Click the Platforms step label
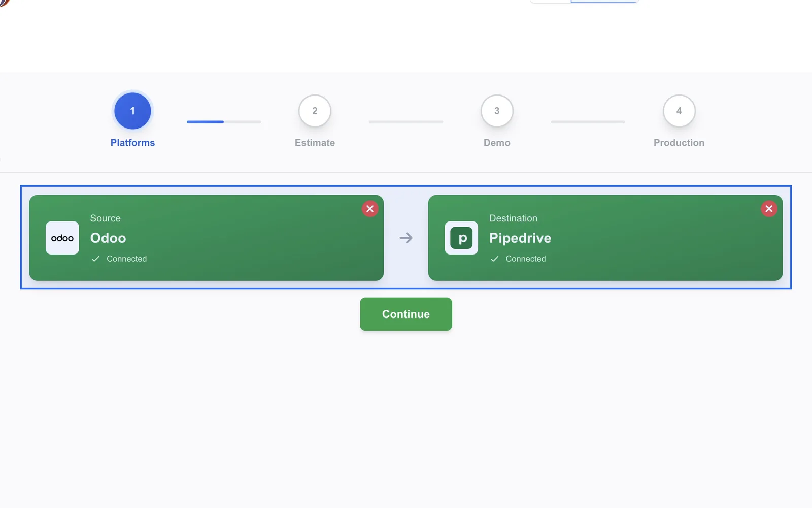The width and height of the screenshot is (812, 508). (x=132, y=143)
